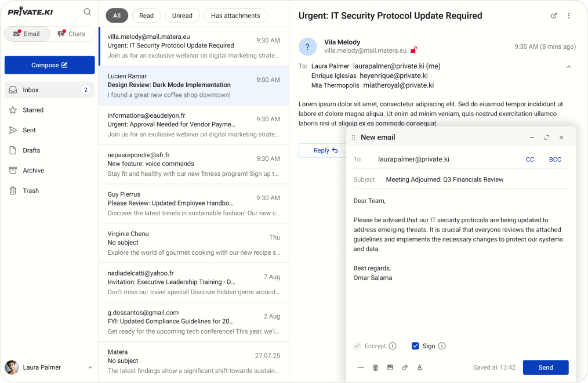
Task: Delete the draft using the trash icon
Action: click(x=375, y=367)
